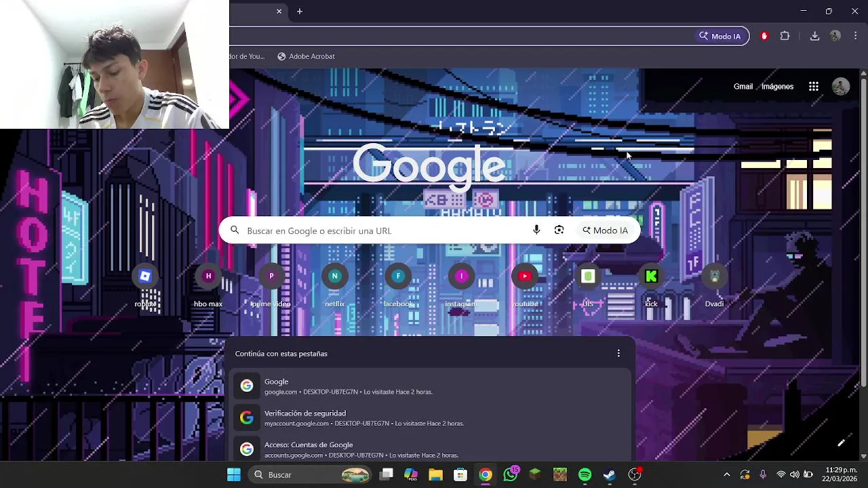
Task: Open Steam in the taskbar
Action: point(610,474)
